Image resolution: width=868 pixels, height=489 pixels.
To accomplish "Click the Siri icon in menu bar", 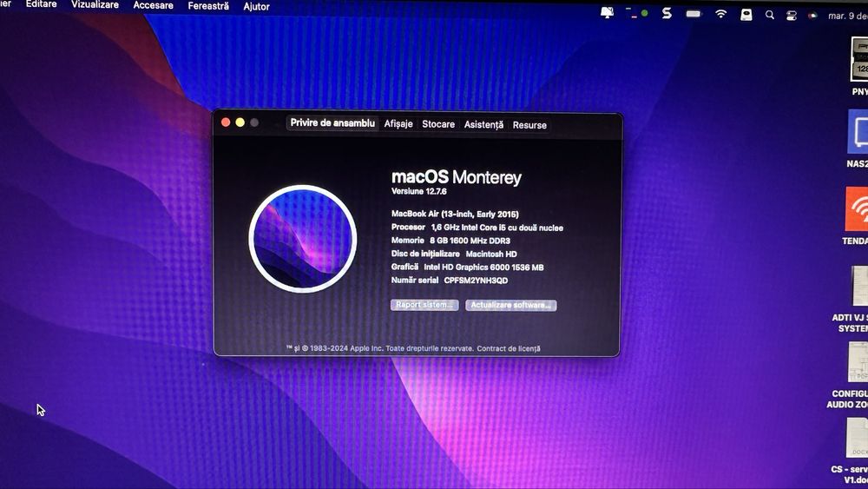I will 812,16.
